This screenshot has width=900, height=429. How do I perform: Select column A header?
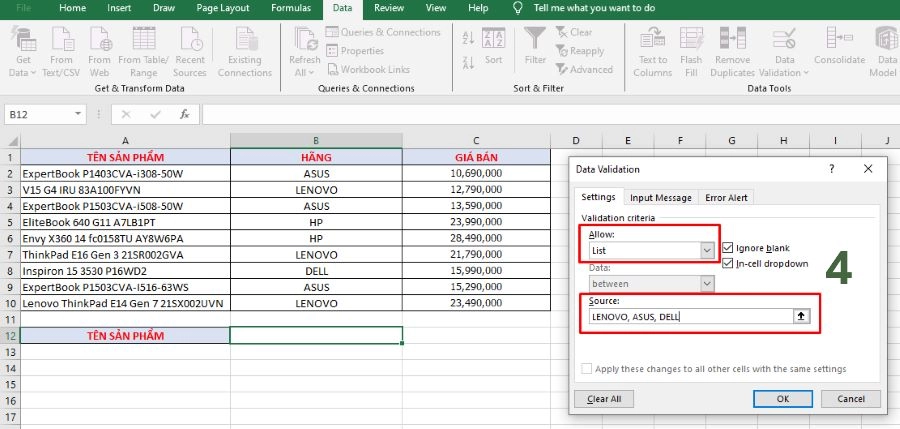pyautogui.click(x=125, y=141)
